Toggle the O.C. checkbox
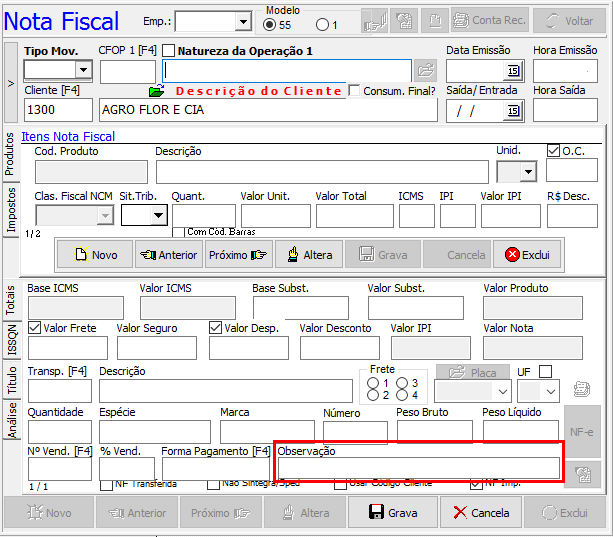 point(554,151)
